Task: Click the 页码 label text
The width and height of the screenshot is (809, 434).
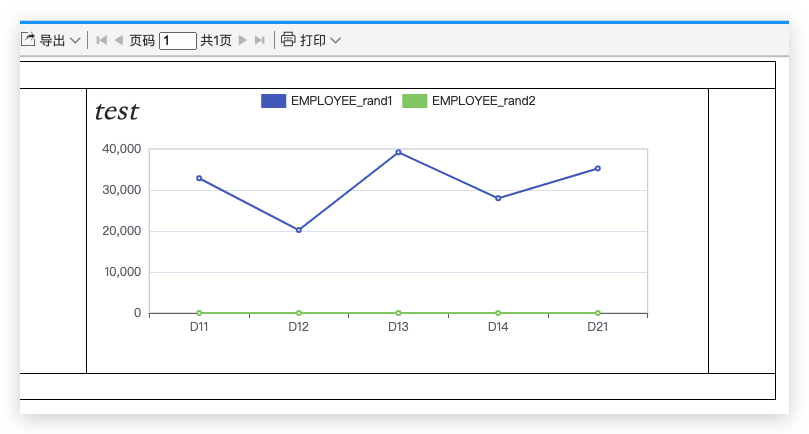Action: (142, 40)
